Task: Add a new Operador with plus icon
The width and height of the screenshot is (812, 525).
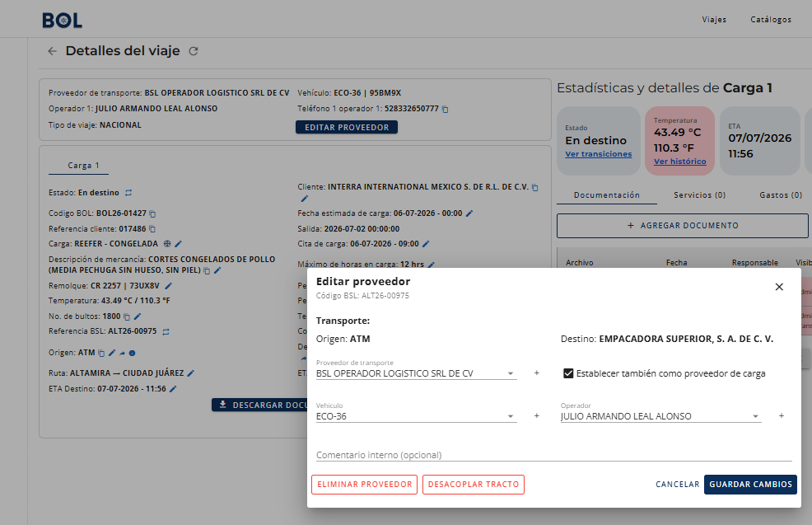Action: [782, 415]
